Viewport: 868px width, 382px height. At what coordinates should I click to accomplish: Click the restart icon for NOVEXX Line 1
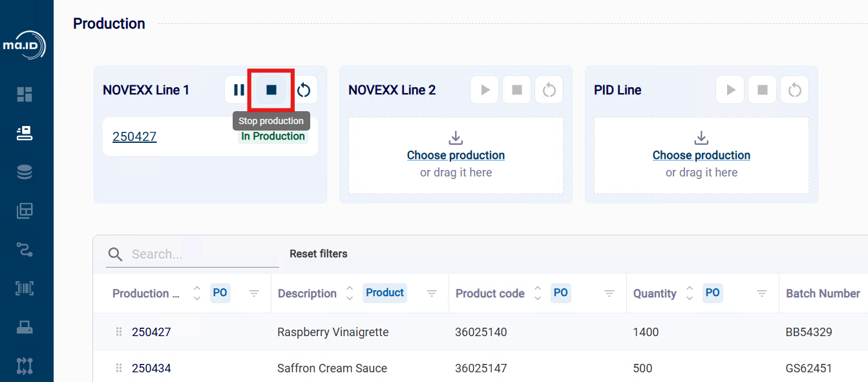[304, 90]
